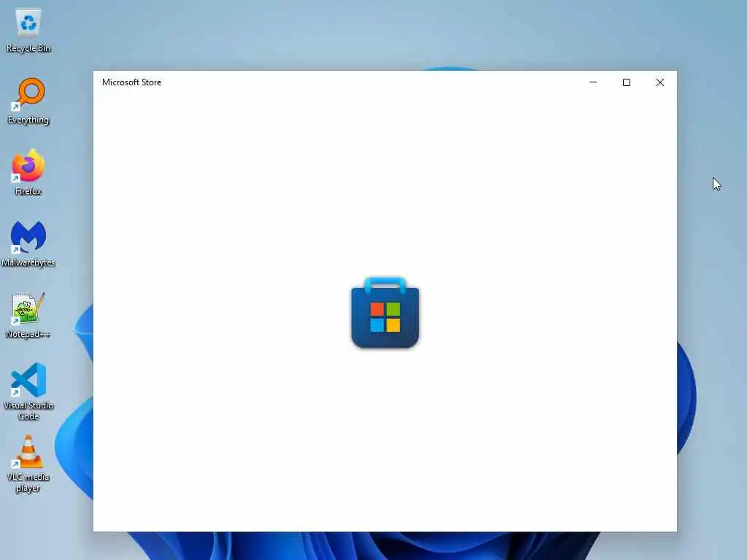Maximize the Microsoft Store window
Image resolution: width=747 pixels, height=560 pixels.
(627, 82)
